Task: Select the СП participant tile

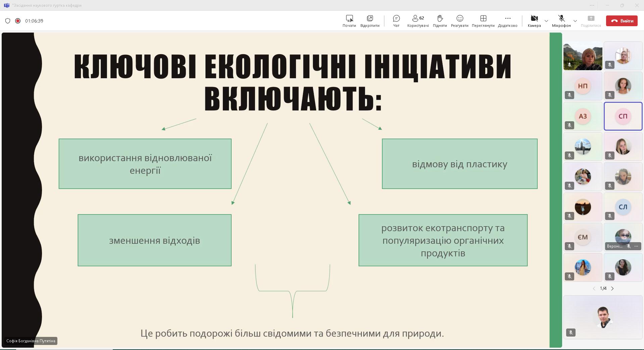Action: pos(623,116)
